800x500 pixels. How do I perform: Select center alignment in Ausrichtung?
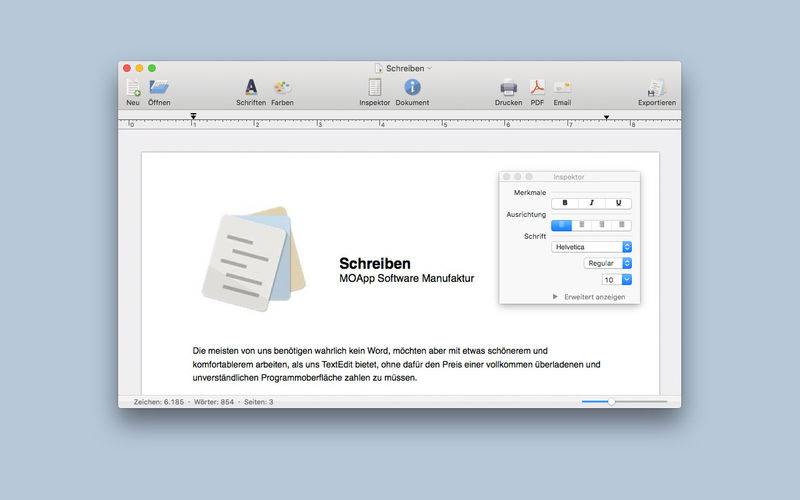pyautogui.click(x=582, y=225)
